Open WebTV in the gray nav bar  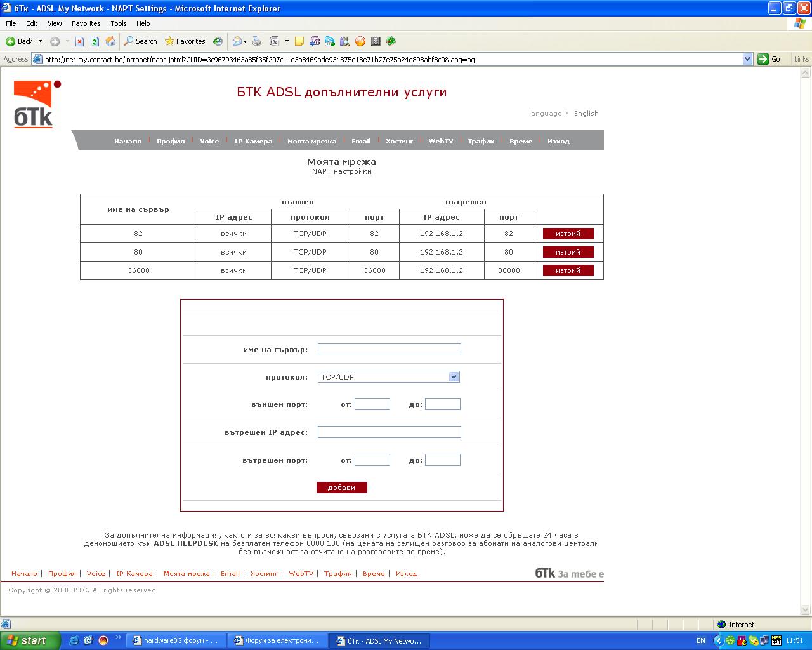pos(440,141)
